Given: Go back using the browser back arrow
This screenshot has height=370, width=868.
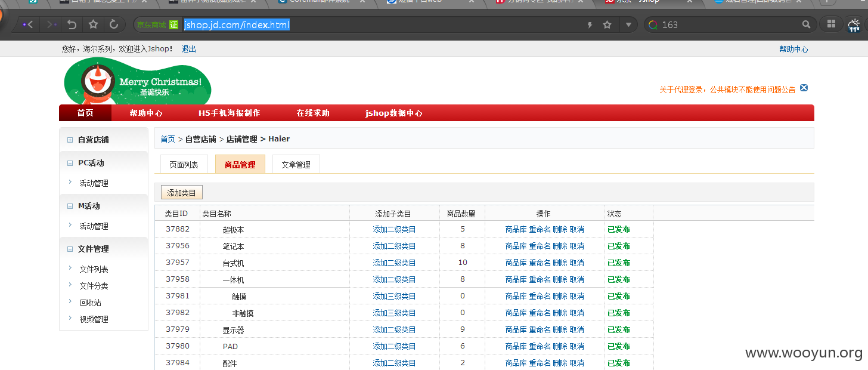Looking at the screenshot, I should pyautogui.click(x=28, y=24).
